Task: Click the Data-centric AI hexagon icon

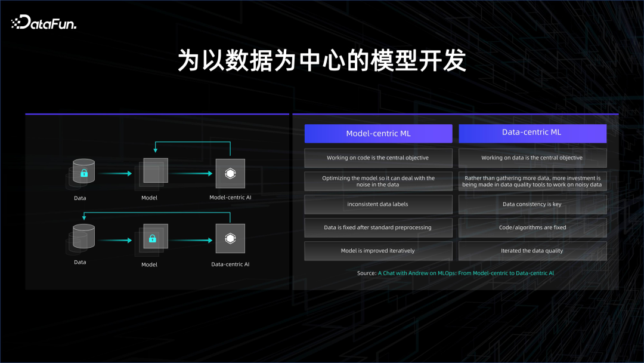Action: click(230, 238)
